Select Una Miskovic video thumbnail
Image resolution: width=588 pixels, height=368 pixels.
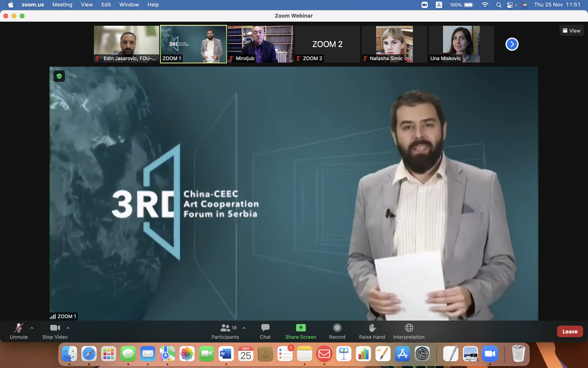461,44
